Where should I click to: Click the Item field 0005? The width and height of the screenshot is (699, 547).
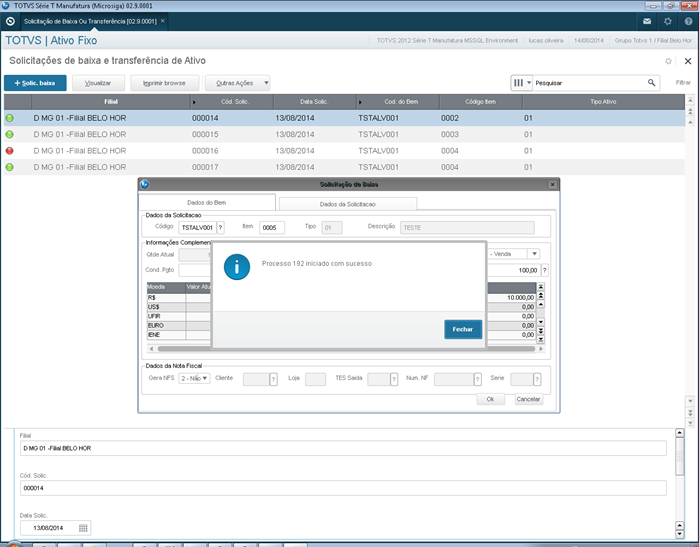tap(271, 227)
